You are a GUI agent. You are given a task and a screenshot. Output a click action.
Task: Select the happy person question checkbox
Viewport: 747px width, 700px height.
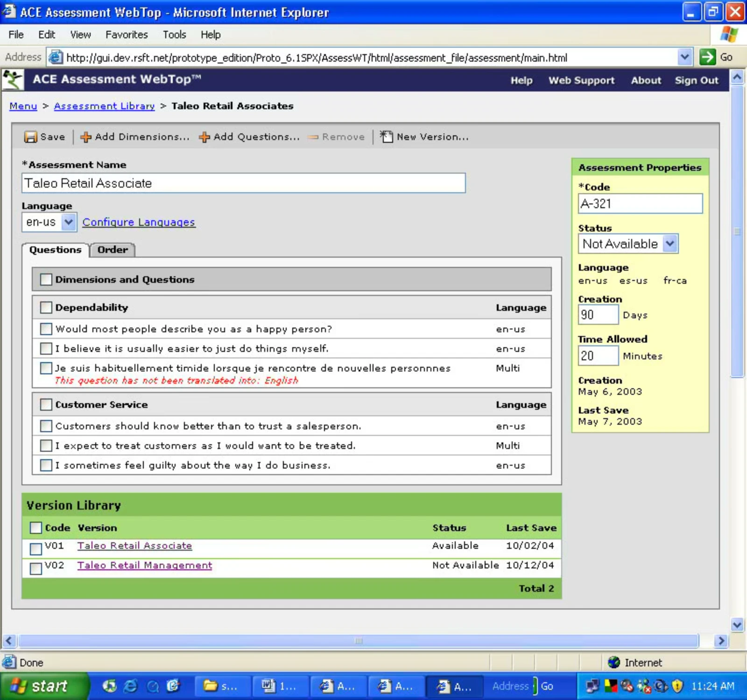[x=46, y=329]
